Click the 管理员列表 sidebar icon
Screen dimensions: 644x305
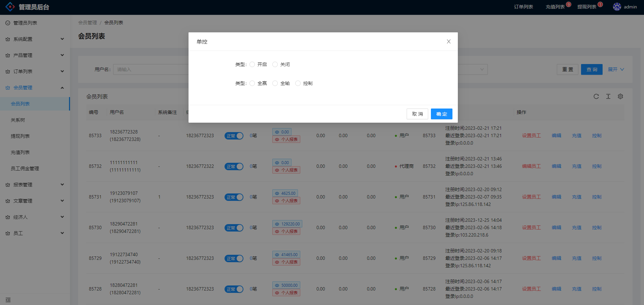click(x=7, y=23)
